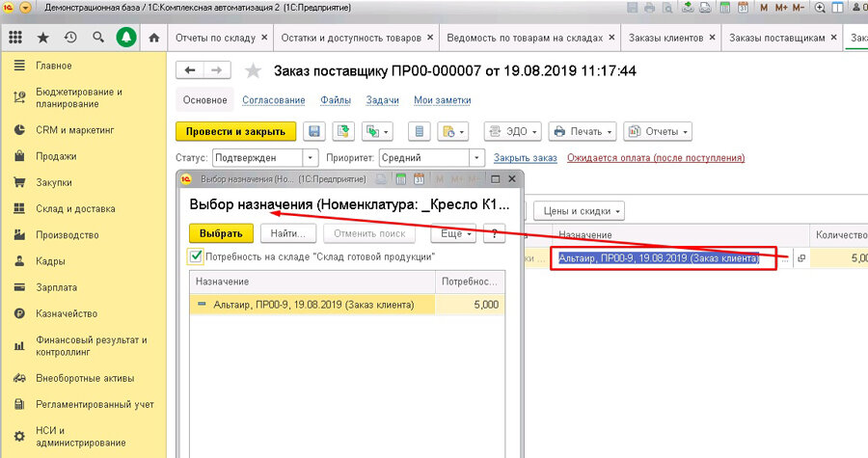Go to the Home page icon
The width and height of the screenshot is (868, 458).
154,38
